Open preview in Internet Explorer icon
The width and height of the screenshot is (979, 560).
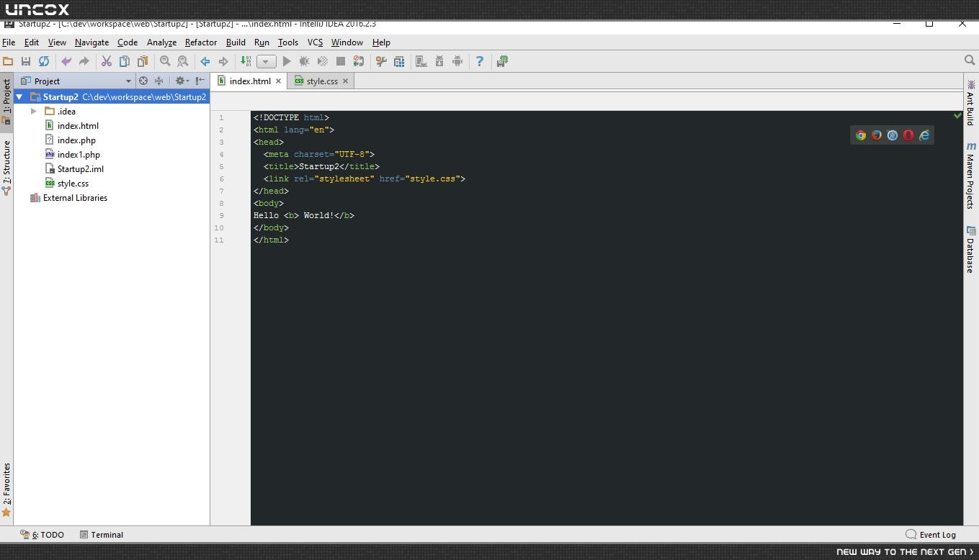click(x=924, y=135)
